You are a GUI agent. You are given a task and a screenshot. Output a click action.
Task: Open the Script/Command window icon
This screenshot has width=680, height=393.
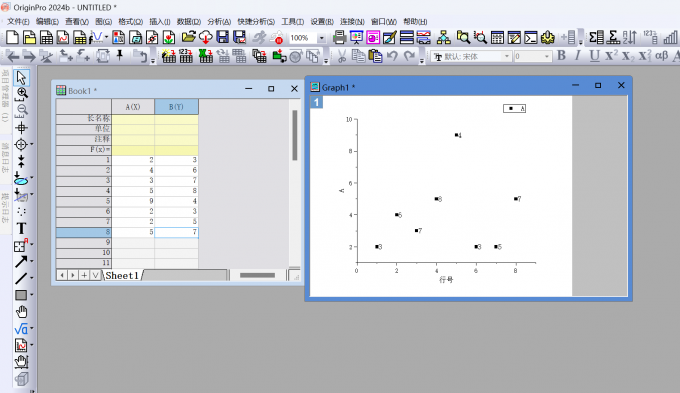pos(531,38)
